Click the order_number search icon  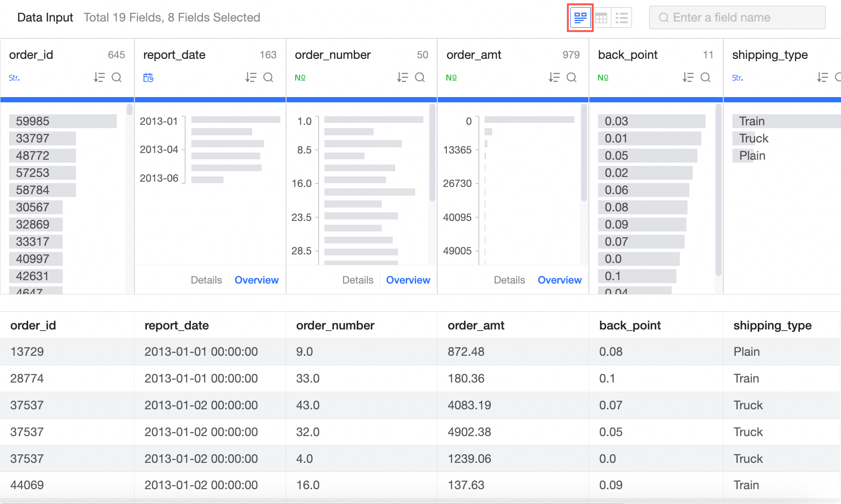pos(420,77)
